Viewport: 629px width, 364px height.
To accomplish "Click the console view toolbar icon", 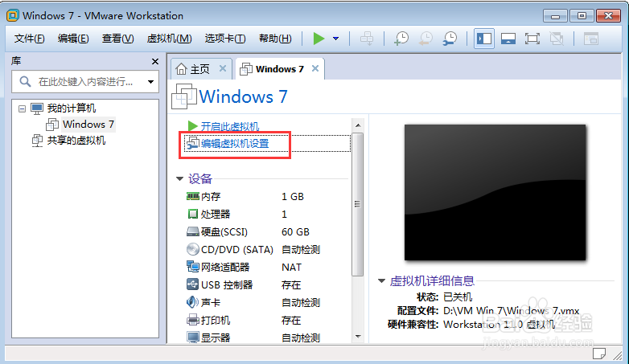I will 590,39.
